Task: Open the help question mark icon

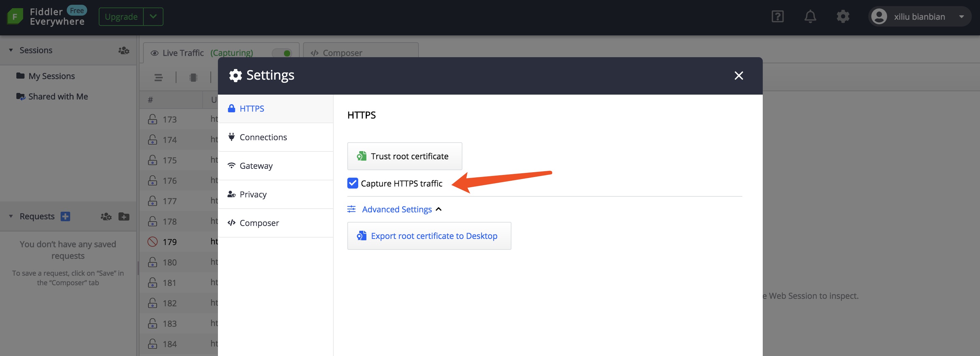Action: tap(777, 16)
